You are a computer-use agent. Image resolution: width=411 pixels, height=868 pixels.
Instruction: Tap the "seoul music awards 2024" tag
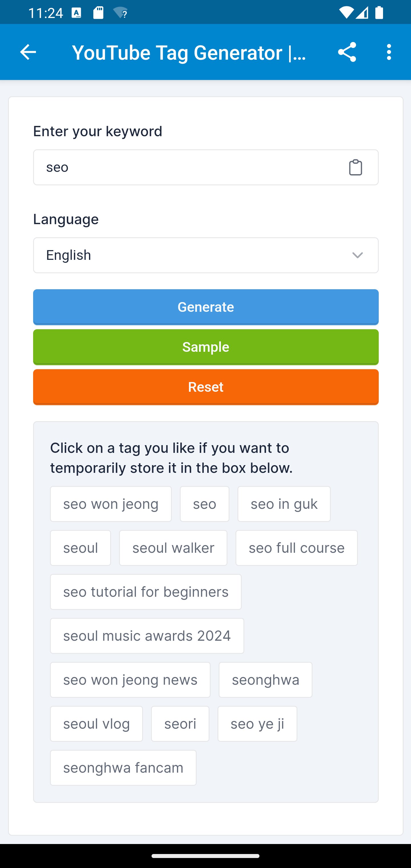point(147,636)
